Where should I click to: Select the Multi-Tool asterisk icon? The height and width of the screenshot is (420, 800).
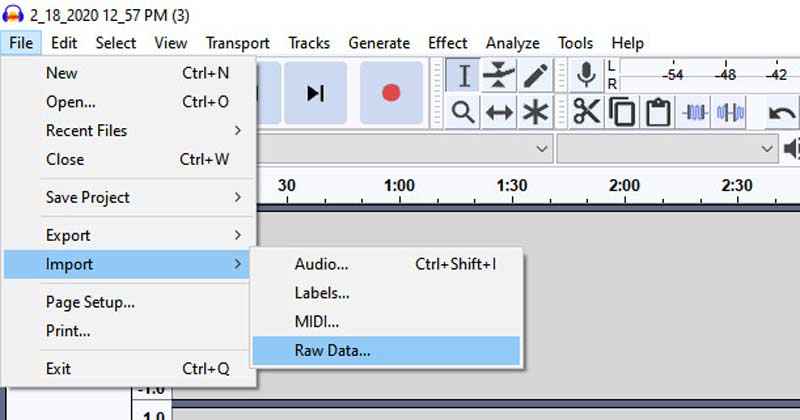tap(536, 112)
